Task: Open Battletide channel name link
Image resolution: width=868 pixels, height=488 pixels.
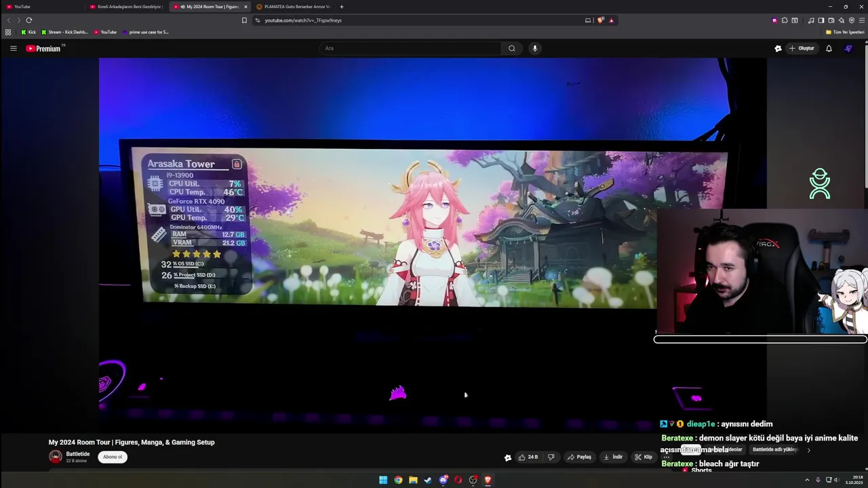Action: tap(78, 454)
